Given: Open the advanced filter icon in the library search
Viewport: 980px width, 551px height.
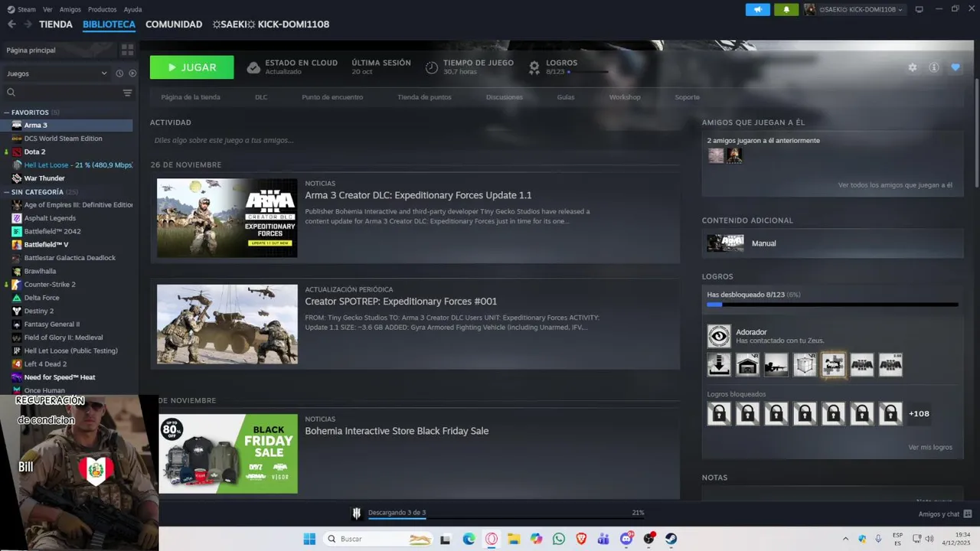Looking at the screenshot, I should tap(127, 93).
